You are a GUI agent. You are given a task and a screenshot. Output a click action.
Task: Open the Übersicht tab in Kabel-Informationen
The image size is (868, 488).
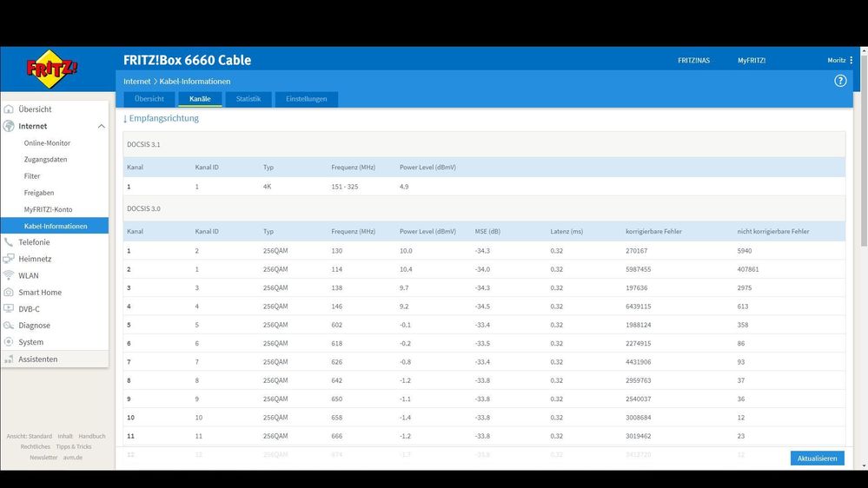click(x=149, y=99)
